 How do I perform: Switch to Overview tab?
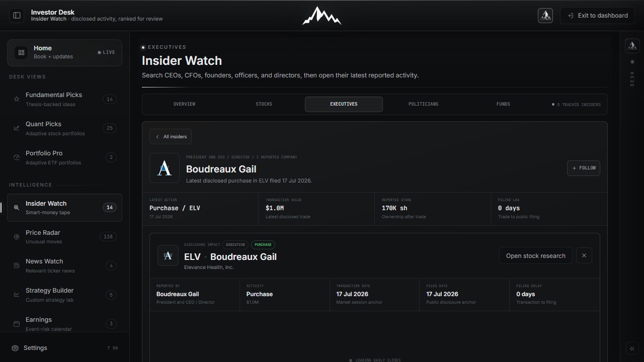(184, 104)
